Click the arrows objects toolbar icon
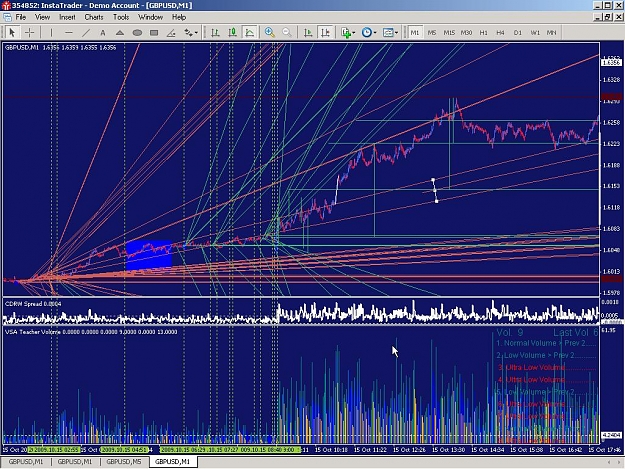This screenshot has width=625, height=469. (188, 33)
